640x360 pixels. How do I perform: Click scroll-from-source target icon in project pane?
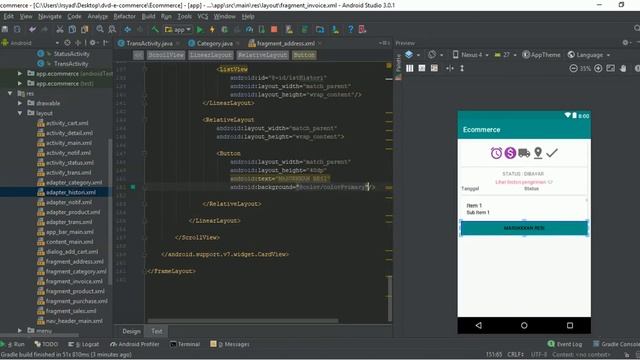pyautogui.click(x=67, y=43)
